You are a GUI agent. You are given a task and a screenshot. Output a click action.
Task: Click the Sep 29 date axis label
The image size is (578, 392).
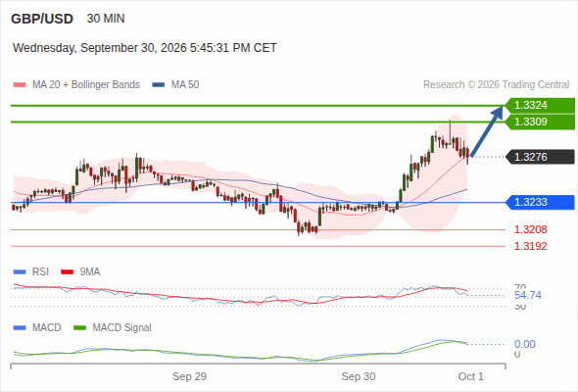point(189,376)
